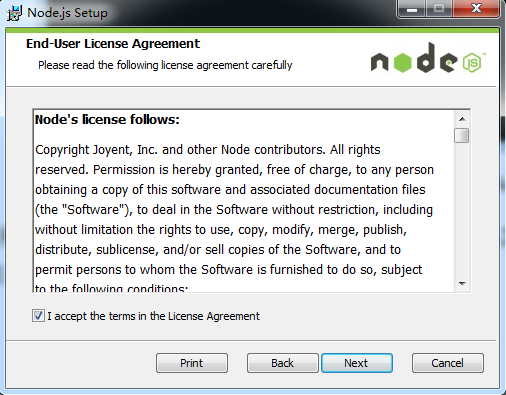The height and width of the screenshot is (395, 506).
Task: Print the license agreement
Action: click(192, 363)
